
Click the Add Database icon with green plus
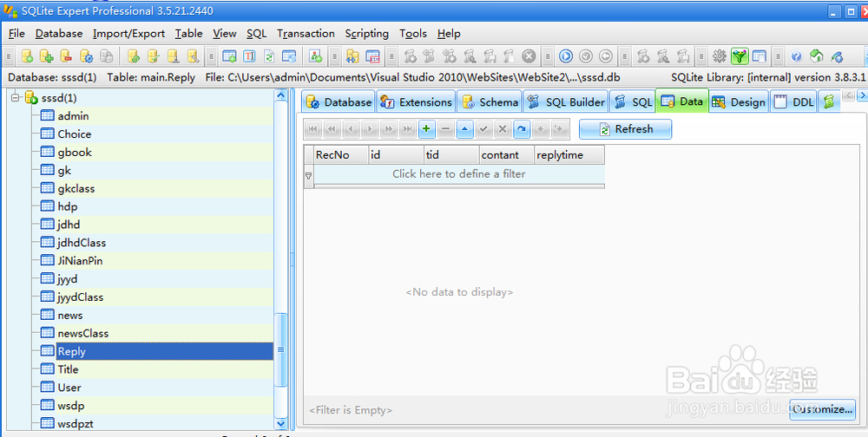pyautogui.click(x=47, y=55)
